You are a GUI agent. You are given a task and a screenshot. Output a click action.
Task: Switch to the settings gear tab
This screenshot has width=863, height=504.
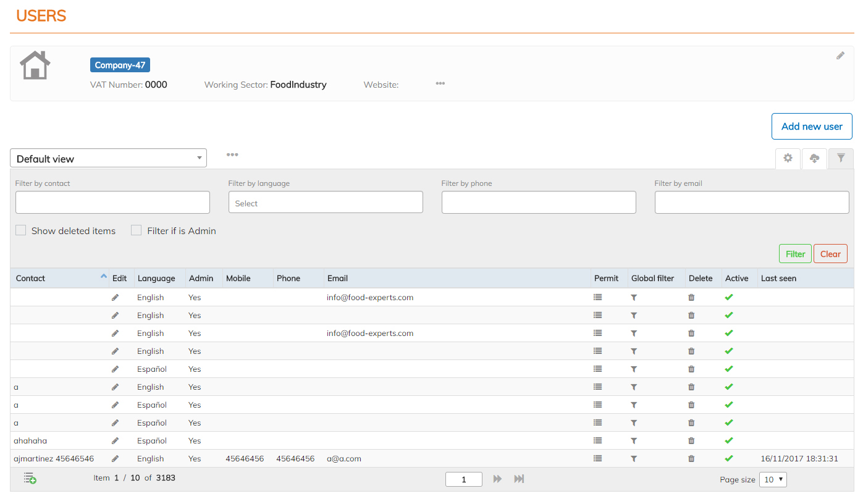pyautogui.click(x=788, y=158)
